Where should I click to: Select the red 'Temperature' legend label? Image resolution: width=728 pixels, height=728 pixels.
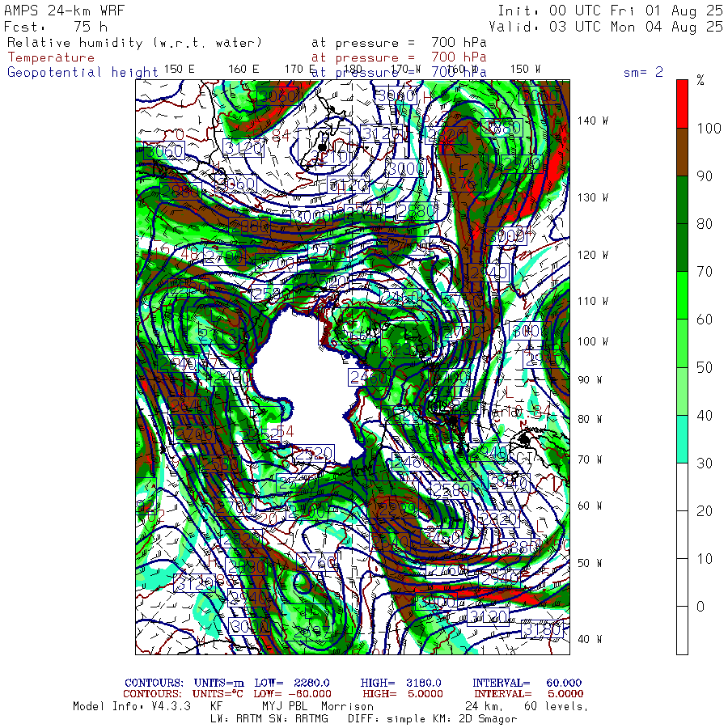51,57
